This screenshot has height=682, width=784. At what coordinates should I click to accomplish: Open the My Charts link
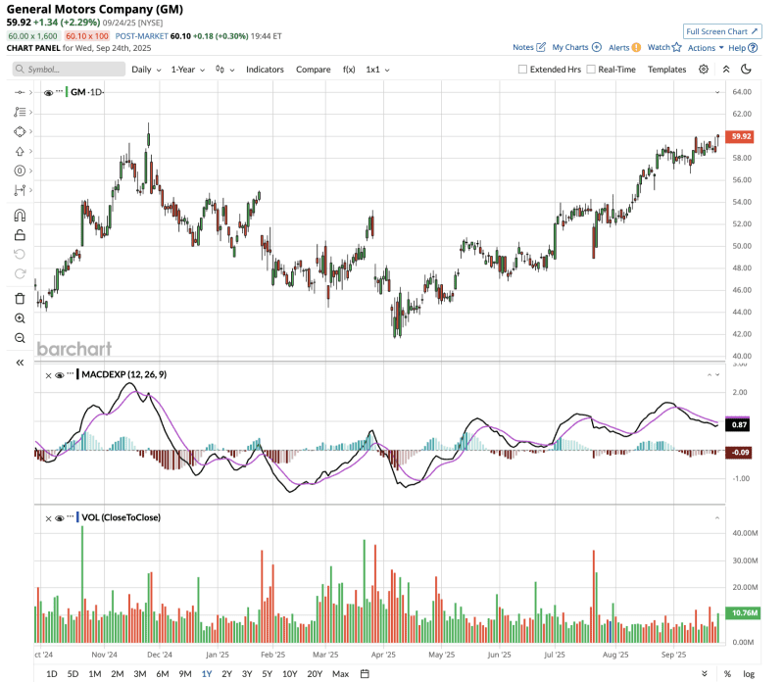click(576, 47)
